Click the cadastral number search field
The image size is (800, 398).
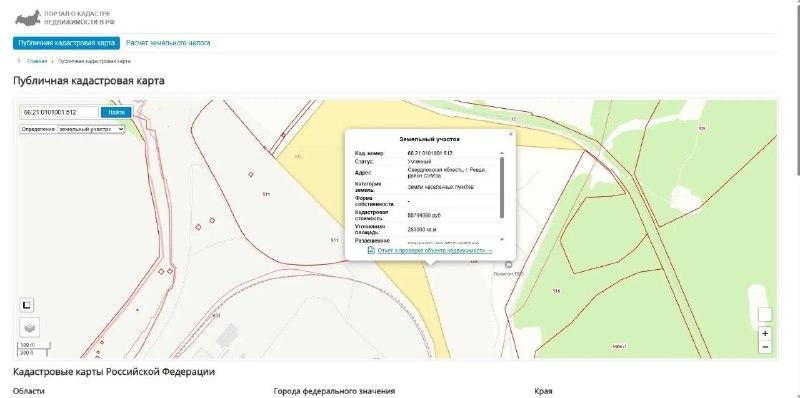(60, 112)
